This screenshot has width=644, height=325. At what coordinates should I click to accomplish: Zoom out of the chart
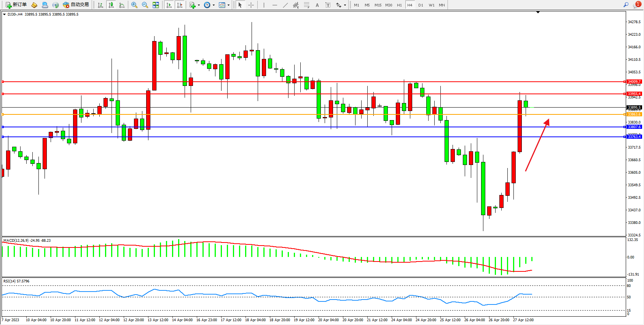[145, 5]
